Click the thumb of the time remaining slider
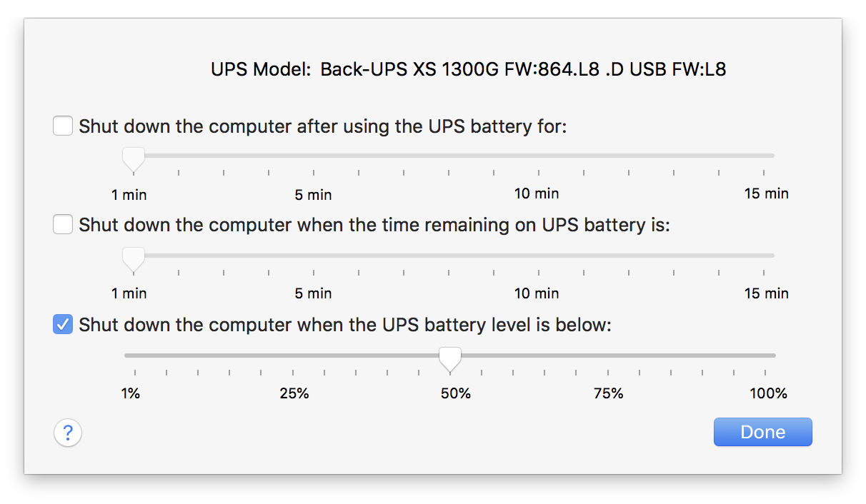 point(133,258)
